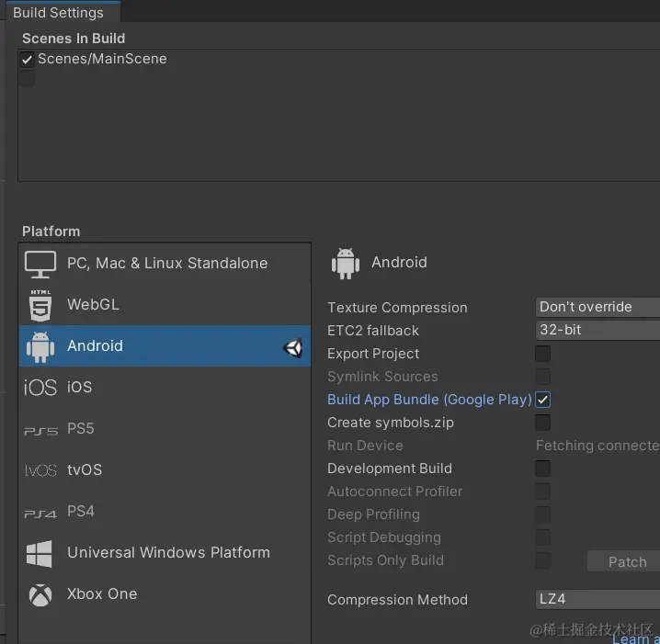Image resolution: width=660 pixels, height=644 pixels.
Task: Select the iOS platform
Action: click(165, 388)
